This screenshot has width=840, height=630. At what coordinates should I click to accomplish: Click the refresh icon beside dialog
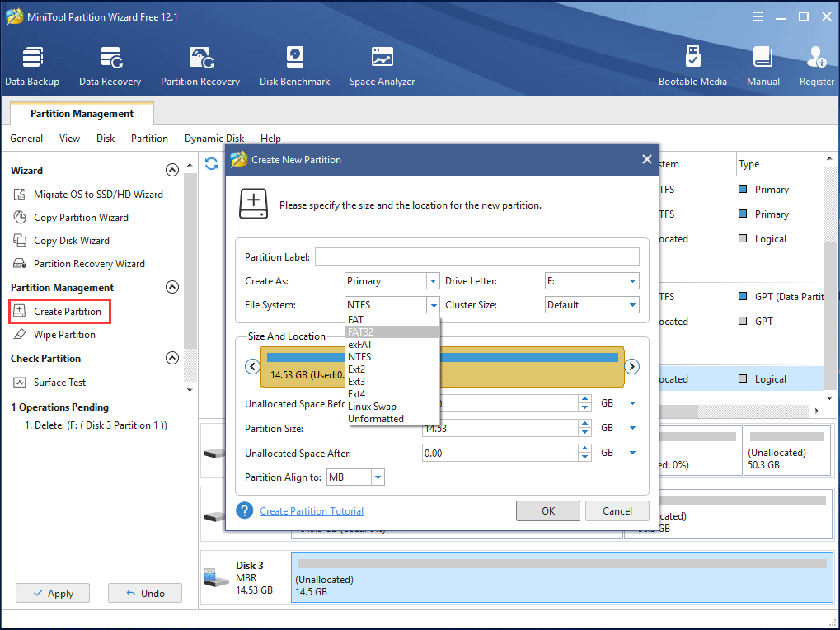pyautogui.click(x=212, y=164)
